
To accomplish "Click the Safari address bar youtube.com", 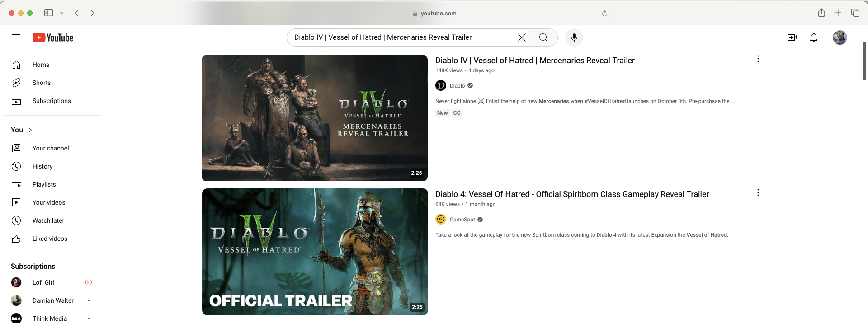I will click(x=434, y=13).
